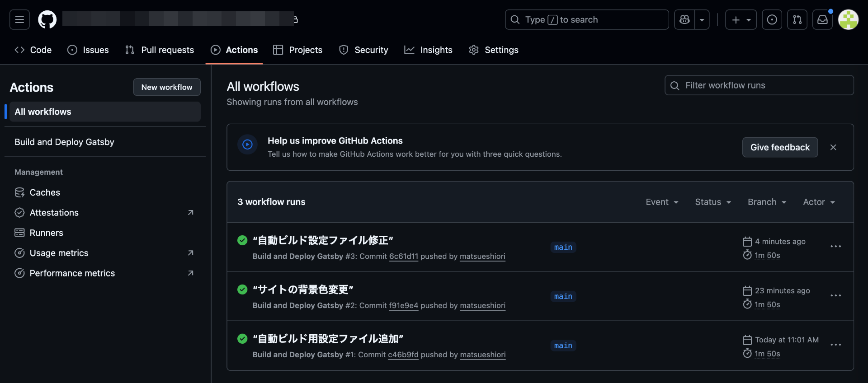Open the Event filter dropdown
The image size is (868, 383).
pyautogui.click(x=662, y=202)
